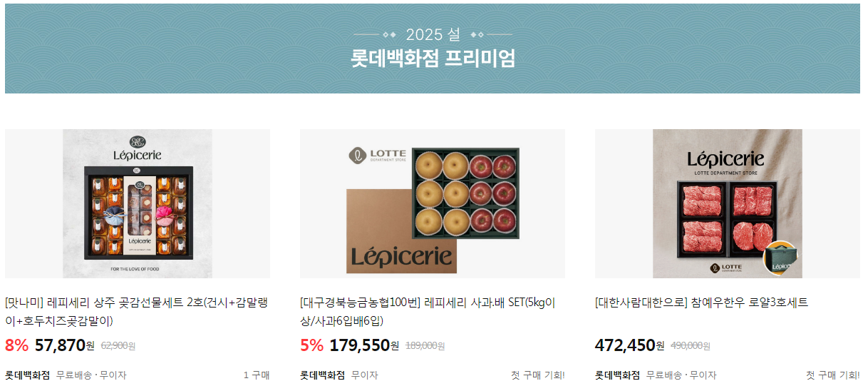Open the [맛나미] 레피세리 상주 곶감선물세트 2호 title
This screenshot has height=391, width=868.
(137, 312)
